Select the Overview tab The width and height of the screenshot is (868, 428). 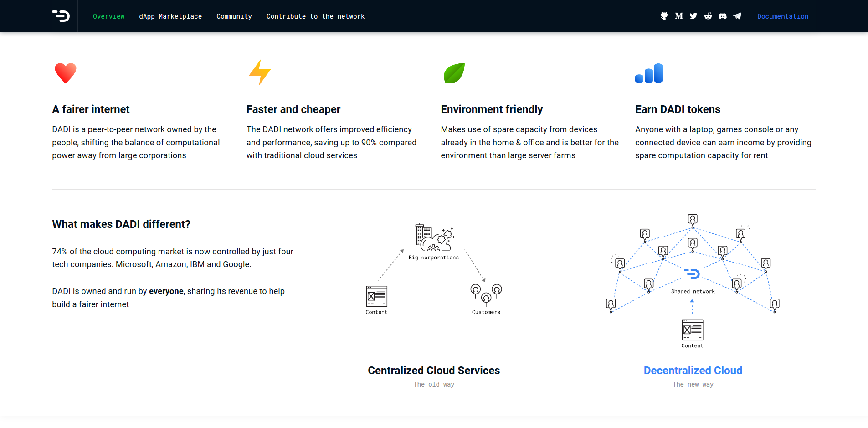[108, 16]
